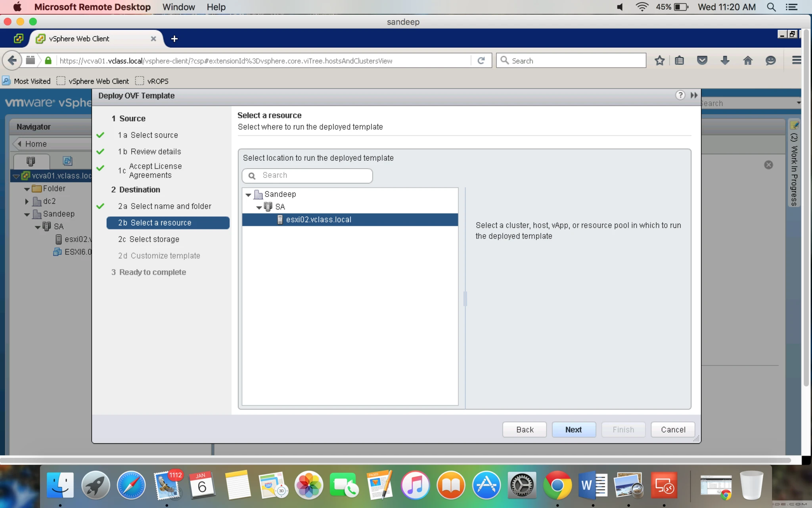Click the help question mark in Deploy OVF dialog
The height and width of the screenshot is (508, 812).
pos(680,95)
